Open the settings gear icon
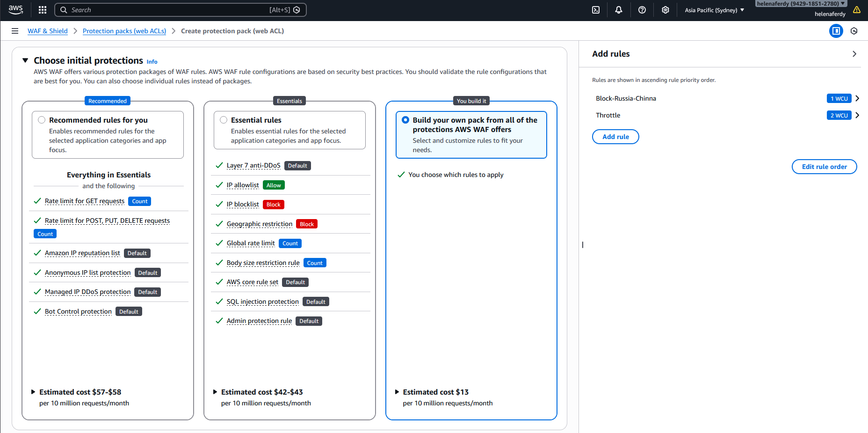Image resolution: width=868 pixels, height=433 pixels. pyautogui.click(x=665, y=10)
